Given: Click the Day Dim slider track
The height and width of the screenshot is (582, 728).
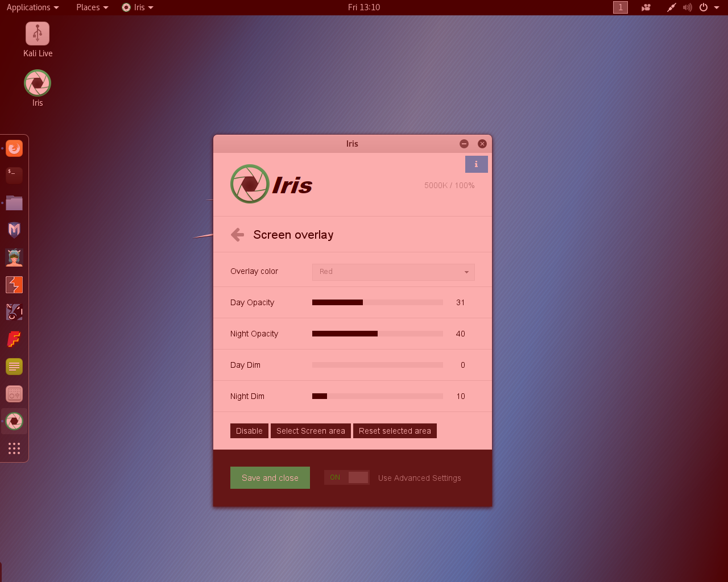Looking at the screenshot, I should click(x=378, y=365).
